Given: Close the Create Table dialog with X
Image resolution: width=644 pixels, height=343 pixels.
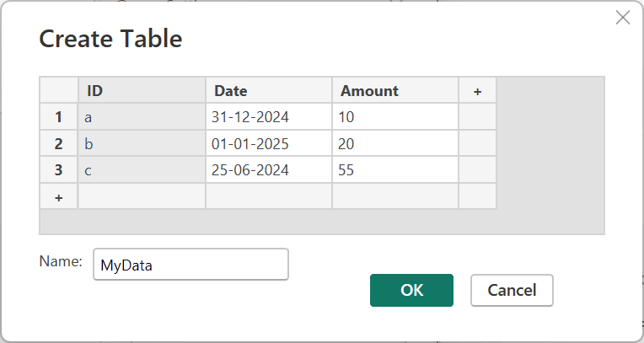Looking at the screenshot, I should [623, 18].
